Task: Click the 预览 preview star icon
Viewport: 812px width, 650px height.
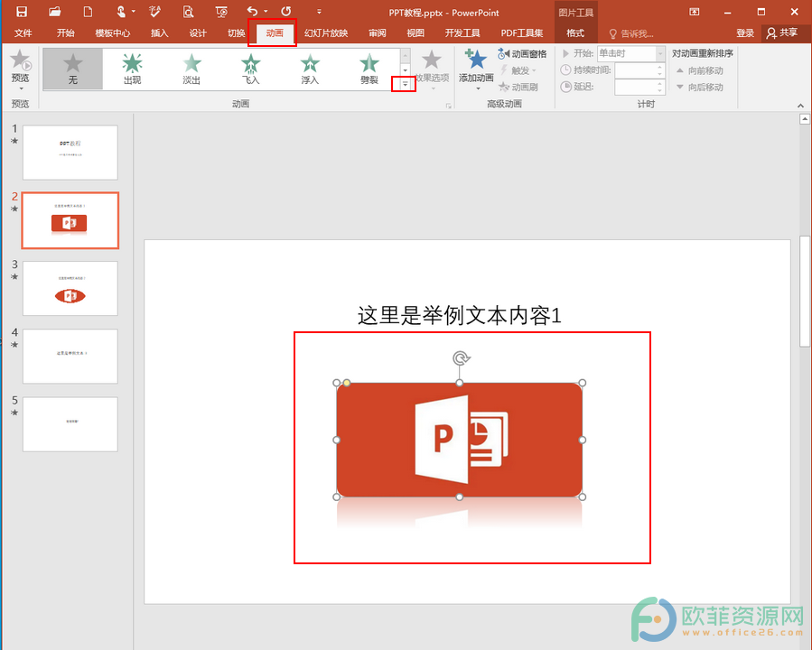Action: (20, 60)
